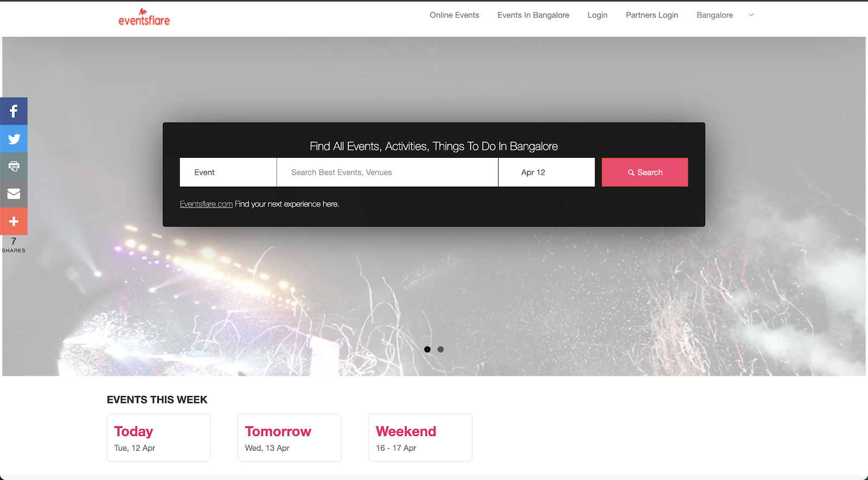Open Tomorrow events card
The height and width of the screenshot is (480, 868).
coord(290,438)
